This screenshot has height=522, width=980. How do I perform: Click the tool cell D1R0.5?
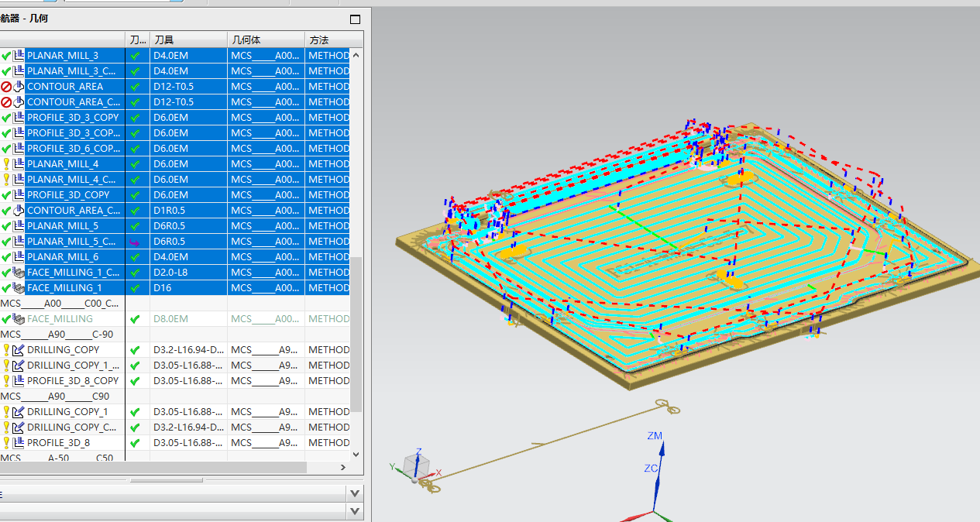188,211
